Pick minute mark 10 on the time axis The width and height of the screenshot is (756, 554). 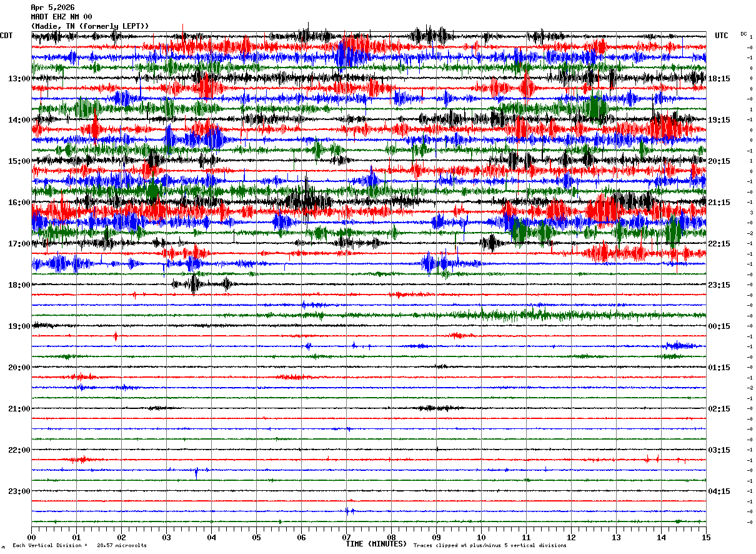(481, 537)
